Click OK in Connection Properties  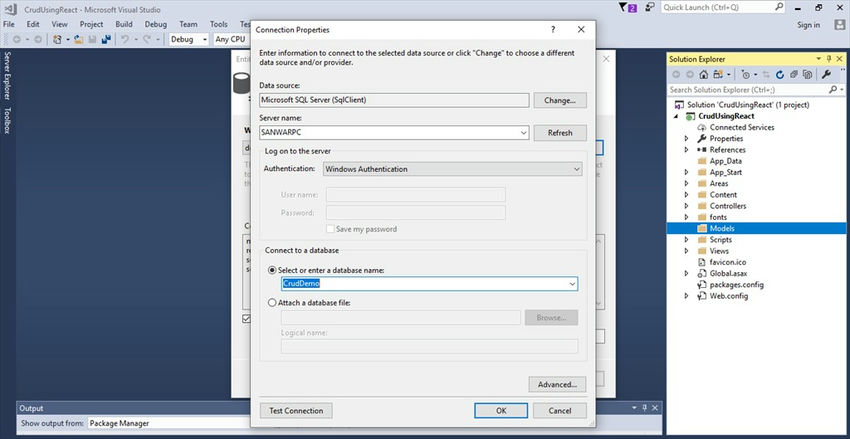pos(501,410)
